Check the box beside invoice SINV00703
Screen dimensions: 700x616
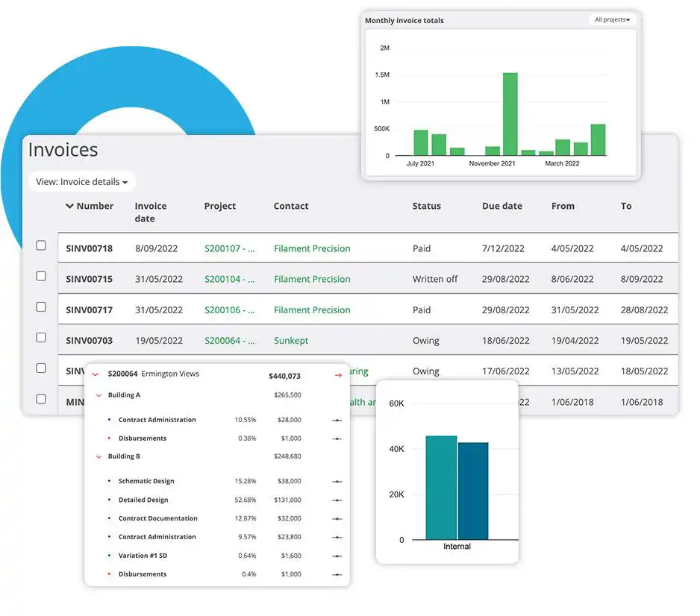tap(41, 337)
